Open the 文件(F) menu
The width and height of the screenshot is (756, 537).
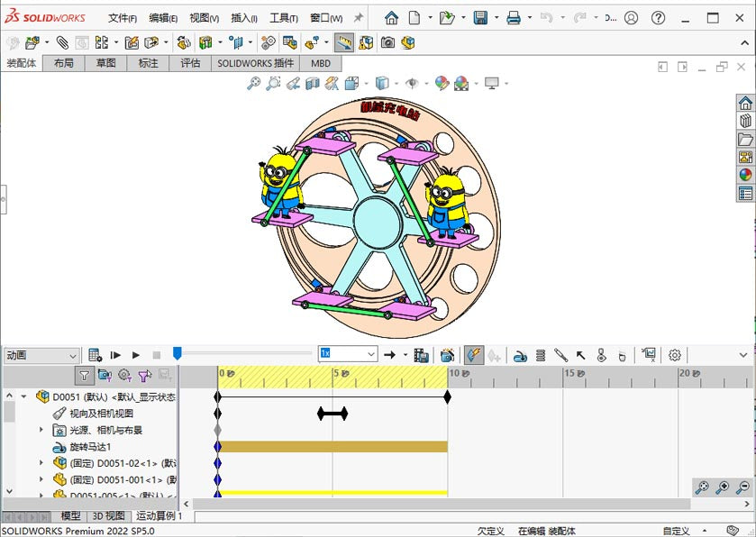(123, 18)
